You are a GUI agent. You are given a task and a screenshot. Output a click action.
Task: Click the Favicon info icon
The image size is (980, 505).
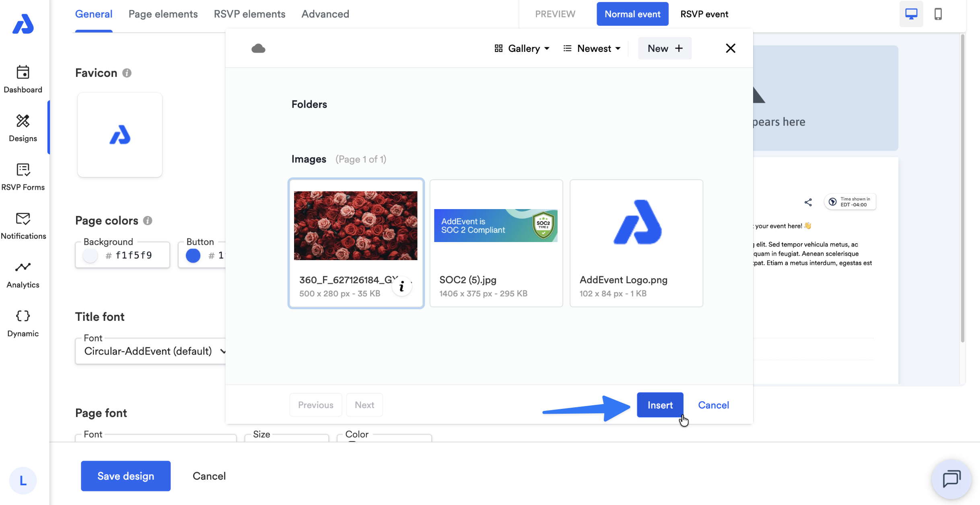click(127, 73)
